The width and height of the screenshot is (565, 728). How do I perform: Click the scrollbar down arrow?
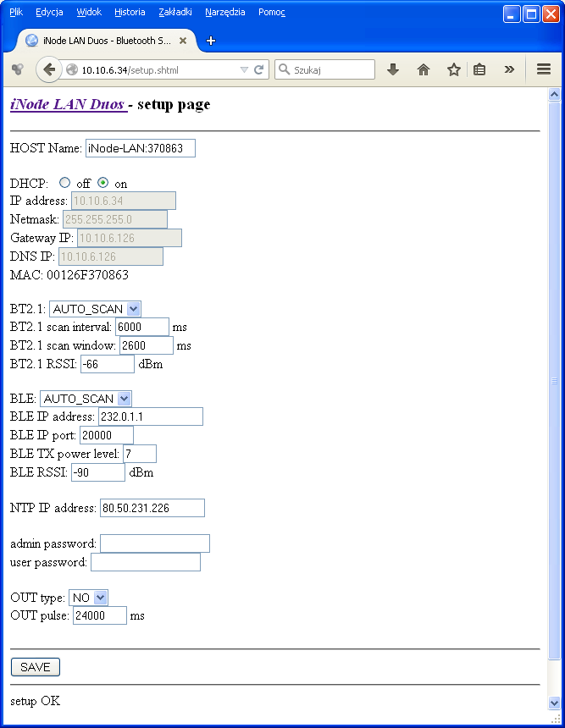click(554, 703)
